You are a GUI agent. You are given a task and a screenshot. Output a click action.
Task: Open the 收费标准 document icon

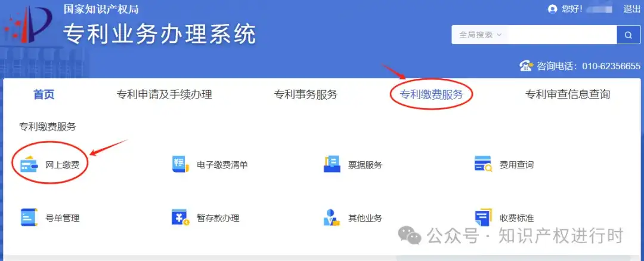click(483, 217)
